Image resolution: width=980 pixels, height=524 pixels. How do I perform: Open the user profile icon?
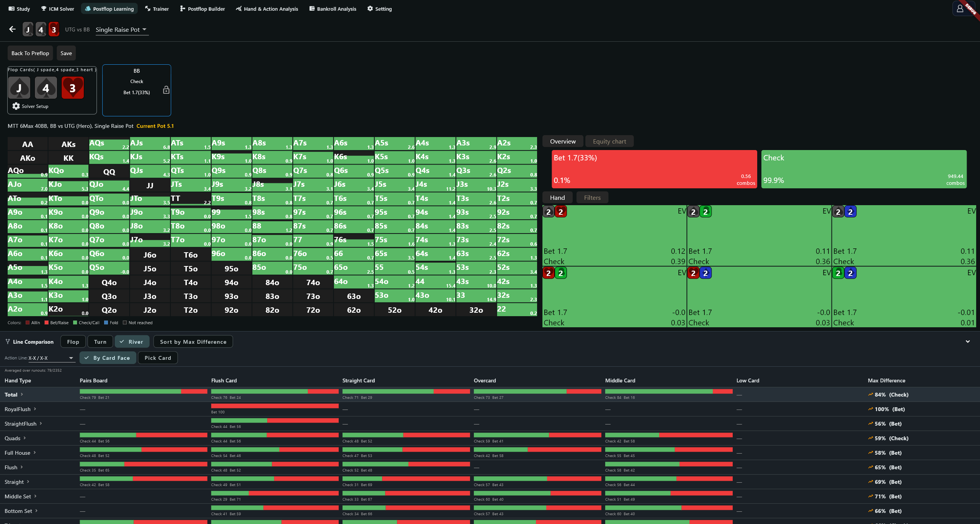pos(960,8)
